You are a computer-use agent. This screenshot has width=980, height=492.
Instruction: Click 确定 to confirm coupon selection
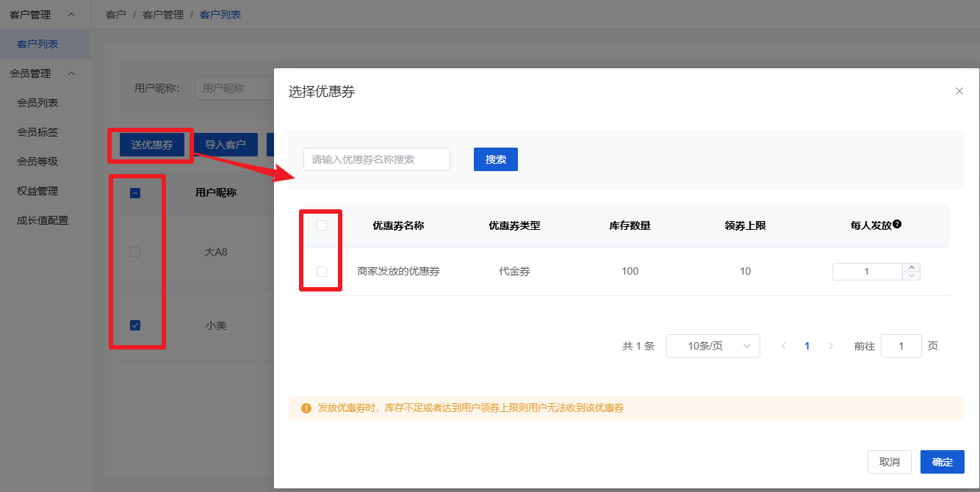[x=943, y=462]
